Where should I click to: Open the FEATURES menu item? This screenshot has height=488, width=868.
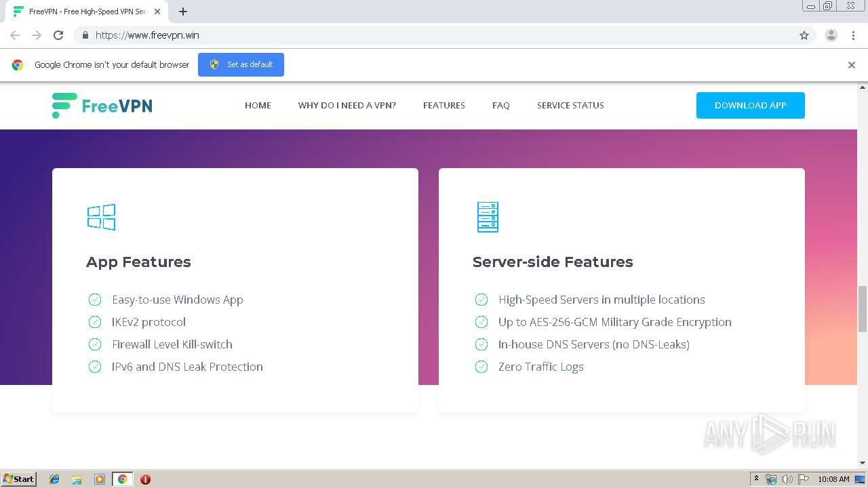[x=444, y=106]
